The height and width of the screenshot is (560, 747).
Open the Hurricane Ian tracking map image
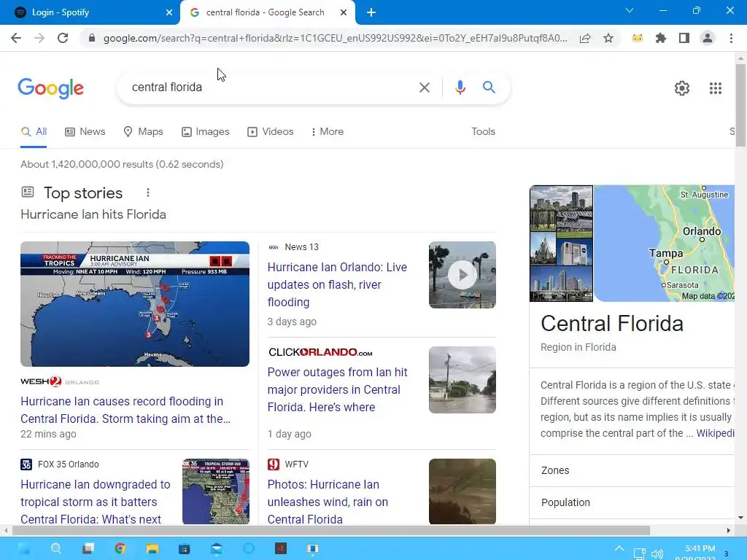pyautogui.click(x=135, y=304)
